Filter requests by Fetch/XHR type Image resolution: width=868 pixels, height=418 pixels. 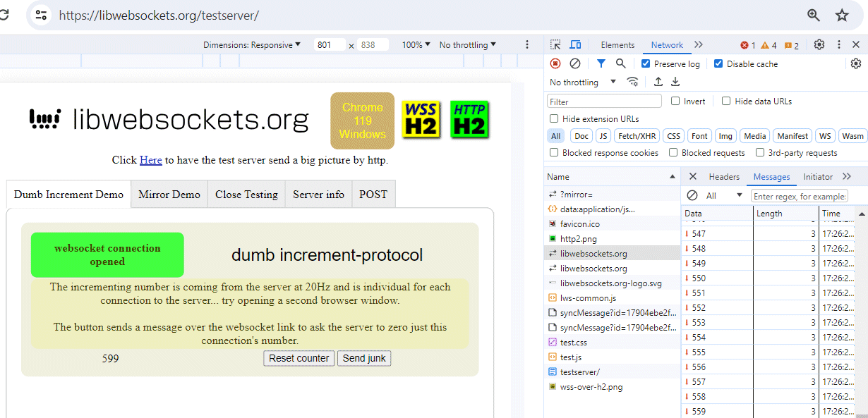637,136
